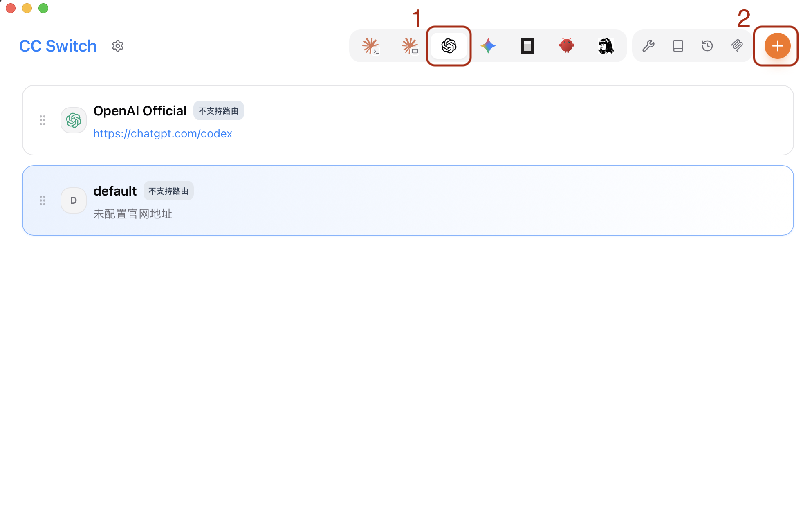
Task: Click drag handle of default provider card
Action: (x=43, y=200)
